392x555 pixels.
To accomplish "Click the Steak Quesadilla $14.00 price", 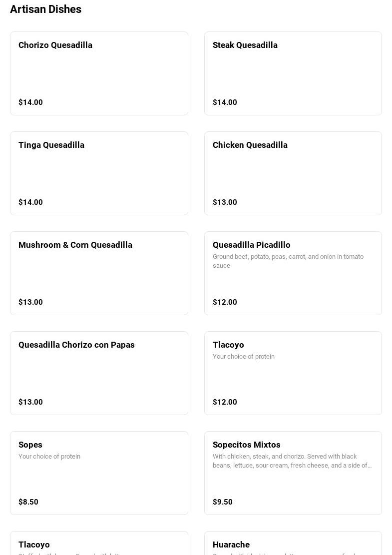I will click(x=225, y=102).
